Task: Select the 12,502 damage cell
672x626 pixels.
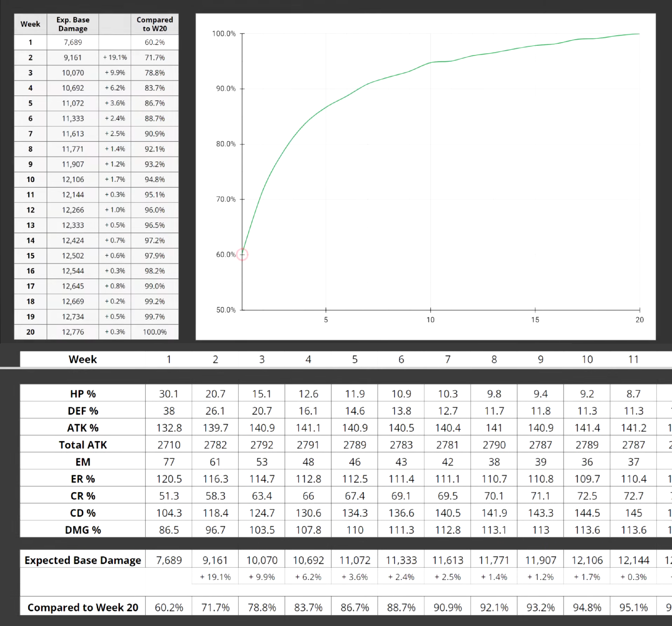Action: 73,256
